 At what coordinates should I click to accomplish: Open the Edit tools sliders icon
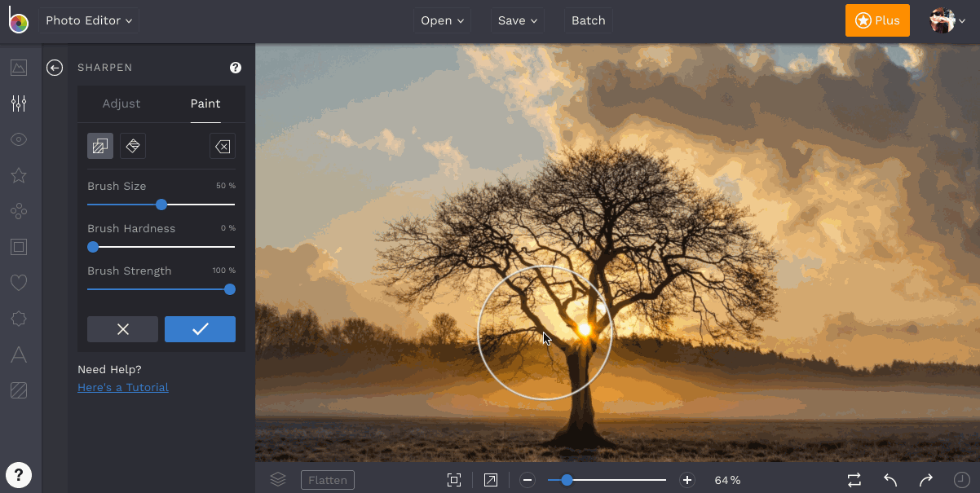[19, 103]
